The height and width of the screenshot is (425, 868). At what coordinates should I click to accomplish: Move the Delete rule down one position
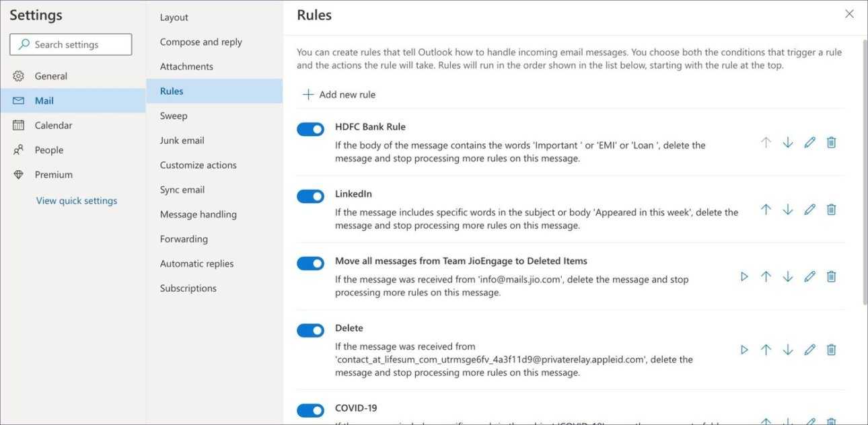point(787,350)
